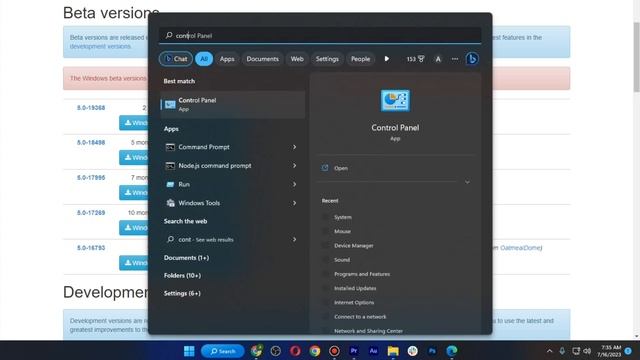
Task: Click the play arrow for more filters
Action: pyautogui.click(x=387, y=59)
